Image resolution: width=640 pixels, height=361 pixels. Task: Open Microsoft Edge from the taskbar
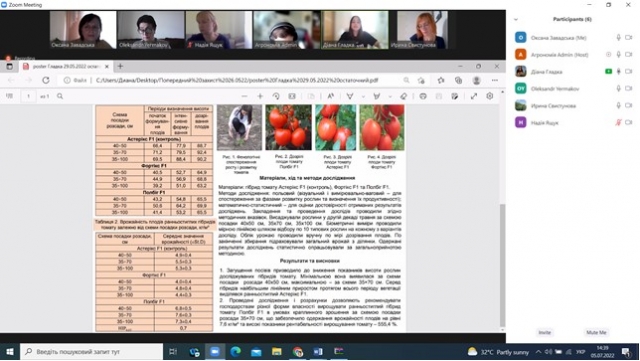click(x=236, y=352)
